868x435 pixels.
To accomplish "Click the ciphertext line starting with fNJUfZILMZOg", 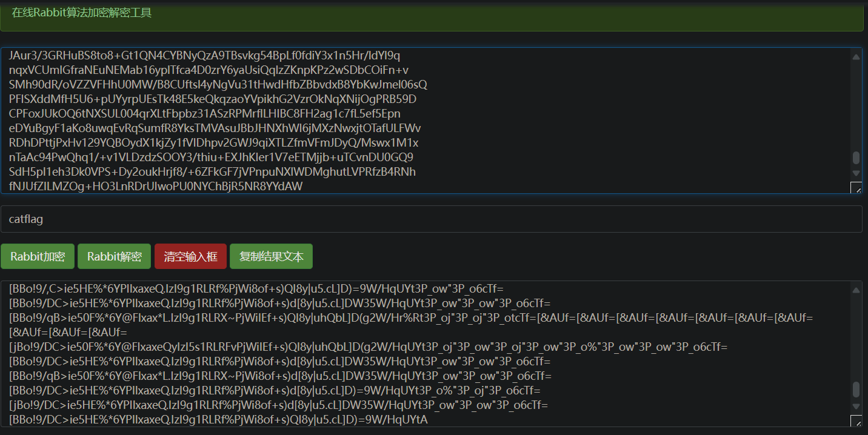I will click(x=156, y=187).
